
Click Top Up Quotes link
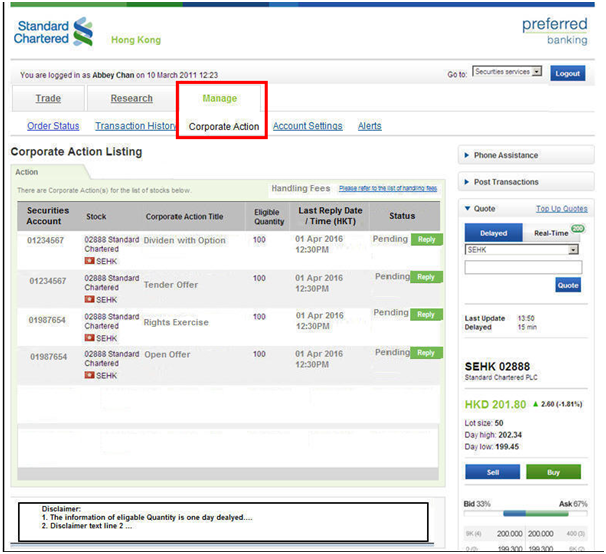[x=562, y=209]
